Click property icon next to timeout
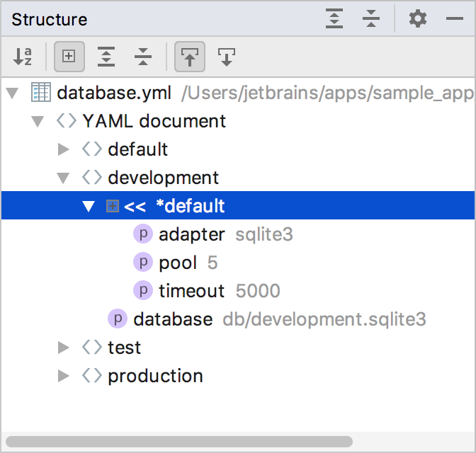The height and width of the screenshot is (453, 476). click(143, 290)
